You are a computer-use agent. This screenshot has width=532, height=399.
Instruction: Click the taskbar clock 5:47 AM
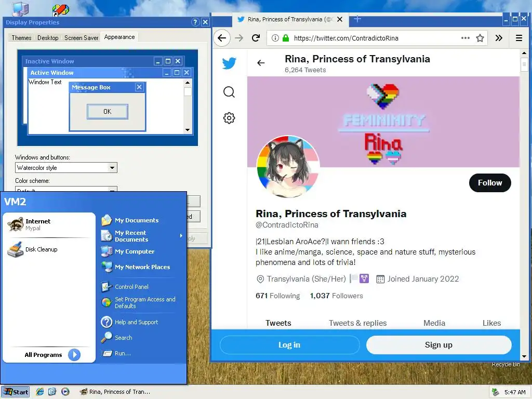tap(515, 392)
